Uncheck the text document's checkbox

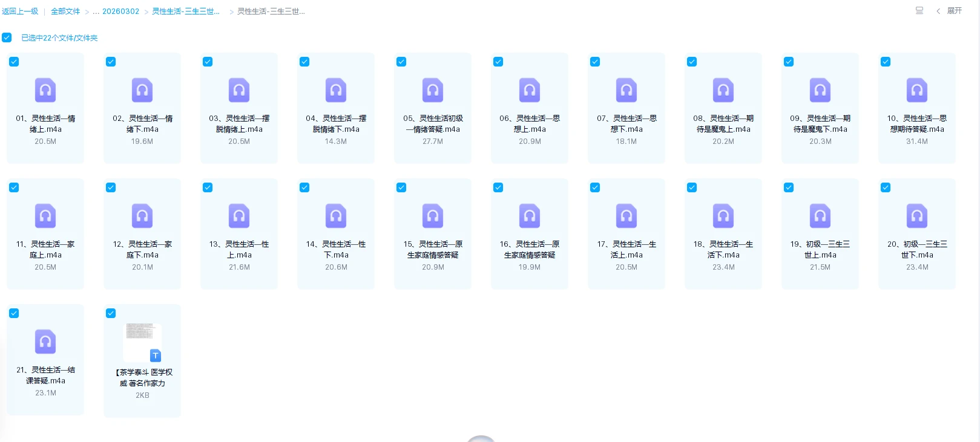point(111,313)
